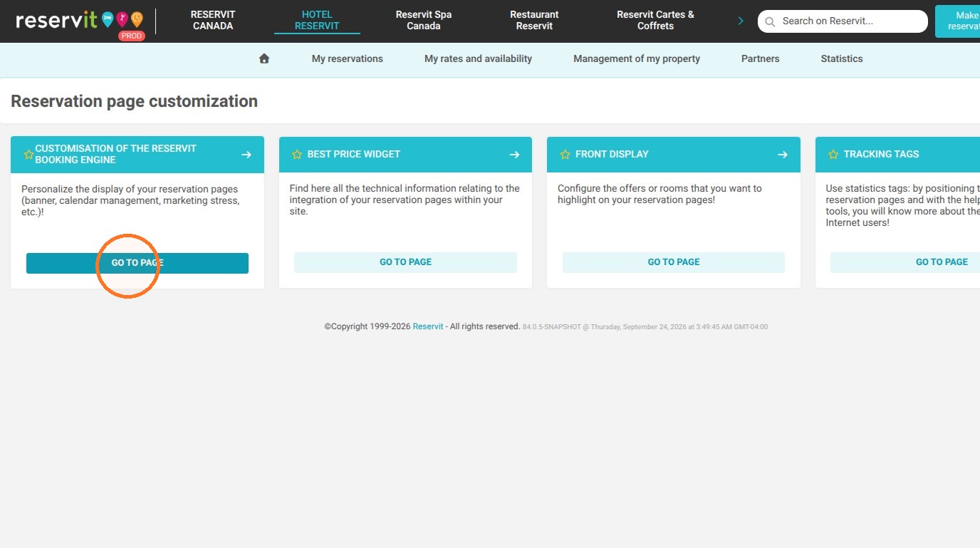Click the Customisation of the Reservit Booking Engine title
980x548 pixels.
tap(115, 154)
